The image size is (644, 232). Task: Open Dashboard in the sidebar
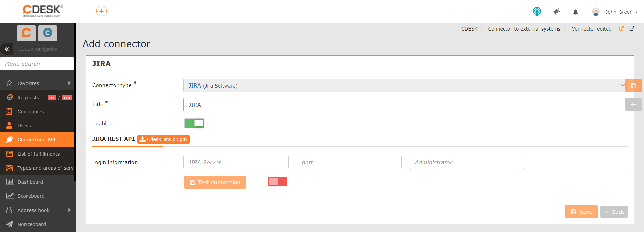click(37, 182)
